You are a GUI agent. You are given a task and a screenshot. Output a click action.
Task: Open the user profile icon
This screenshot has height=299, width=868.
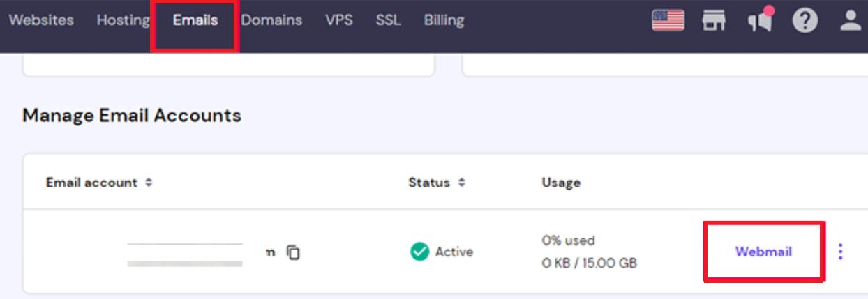pyautogui.click(x=851, y=21)
